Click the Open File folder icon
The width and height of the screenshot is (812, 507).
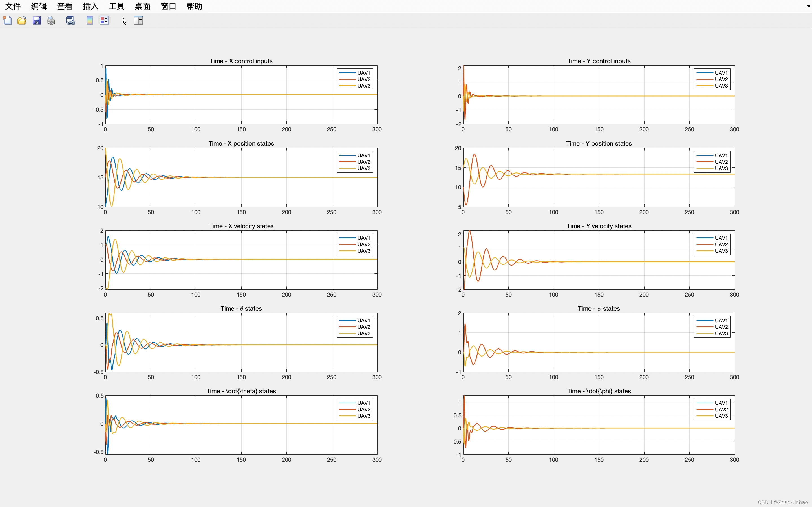pyautogui.click(x=22, y=21)
